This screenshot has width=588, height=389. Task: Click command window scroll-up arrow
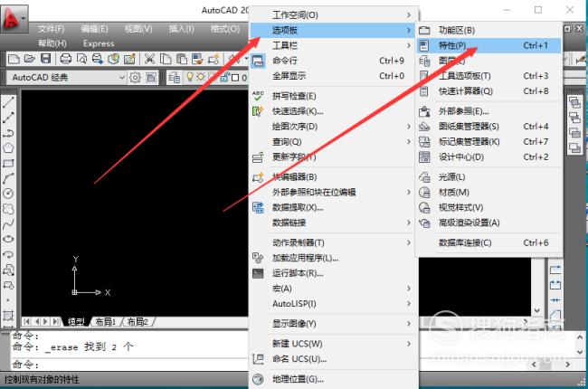point(580,337)
